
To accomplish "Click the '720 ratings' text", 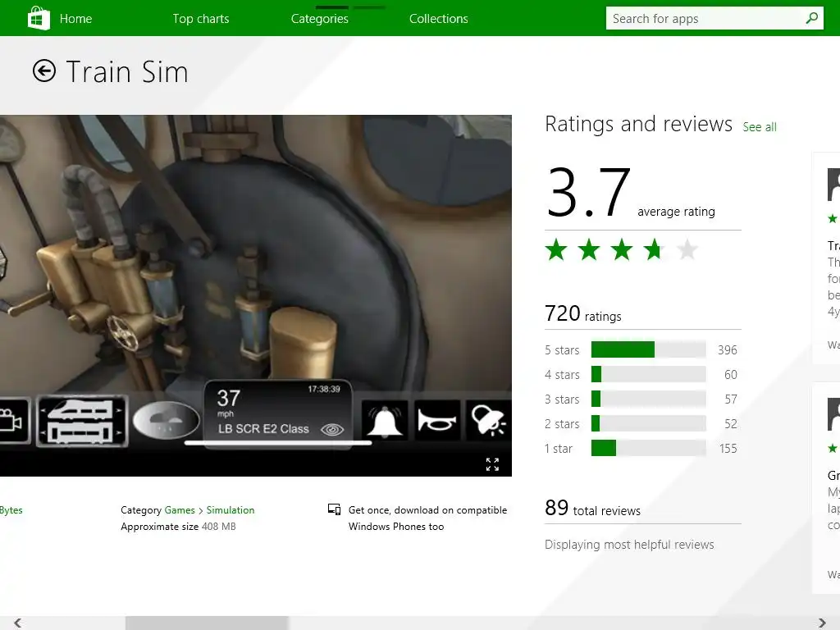I will pos(583,314).
